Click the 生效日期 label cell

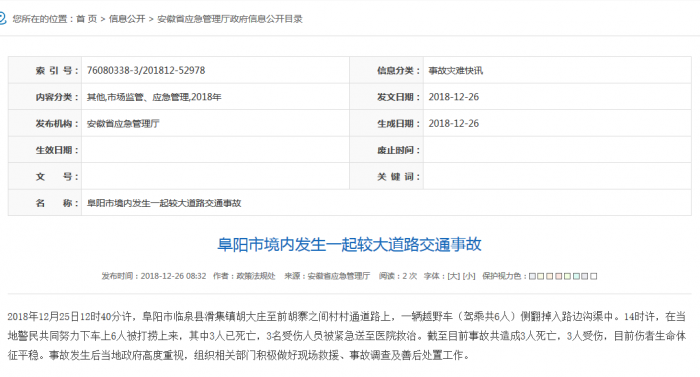[x=45, y=150]
